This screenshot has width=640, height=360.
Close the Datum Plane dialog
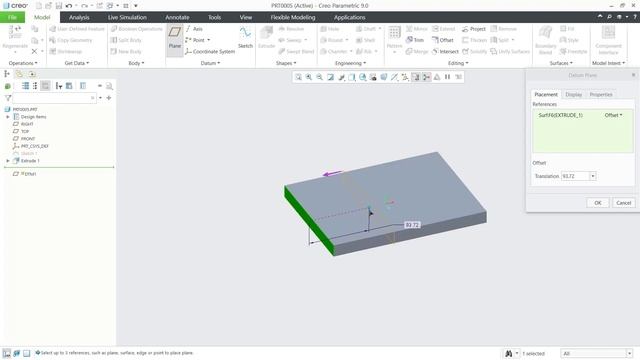633,75
